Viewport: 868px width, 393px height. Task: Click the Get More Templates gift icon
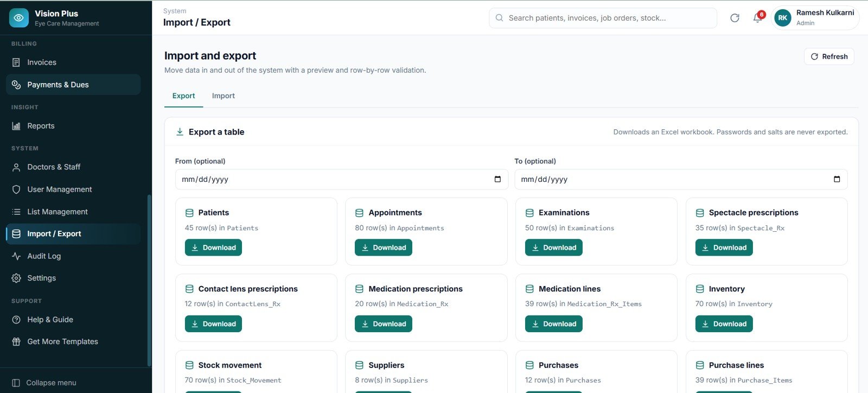[x=16, y=341]
